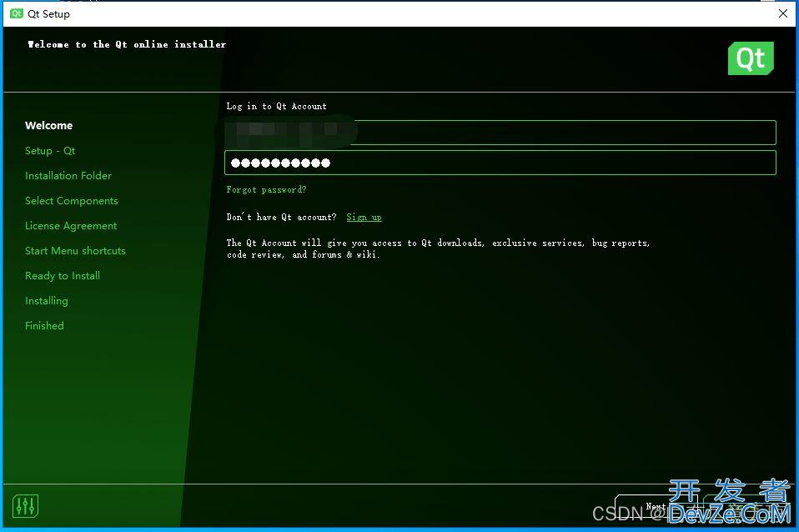Select the Installing step
This screenshot has width=799, height=532.
tap(47, 301)
